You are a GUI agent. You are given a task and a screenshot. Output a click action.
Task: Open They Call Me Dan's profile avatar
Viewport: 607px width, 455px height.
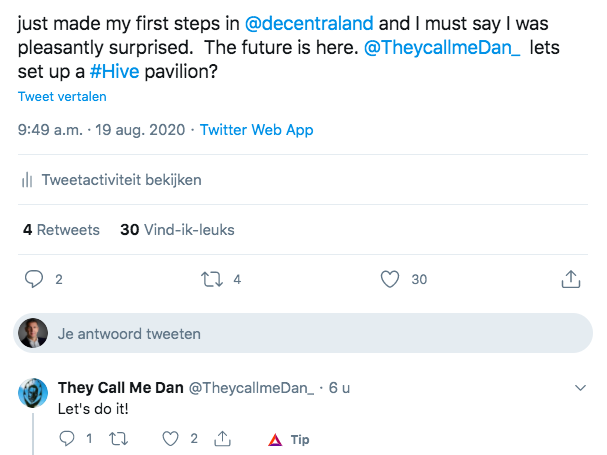coord(34,392)
